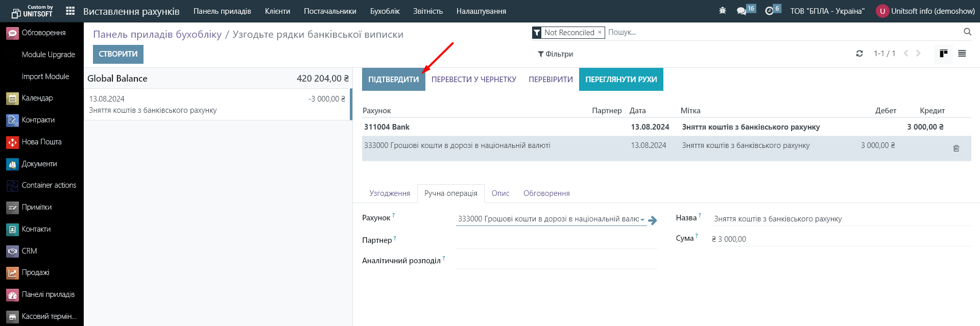Open Нова Пошта app in sidebar
The width and height of the screenshot is (980, 326).
[x=42, y=142]
